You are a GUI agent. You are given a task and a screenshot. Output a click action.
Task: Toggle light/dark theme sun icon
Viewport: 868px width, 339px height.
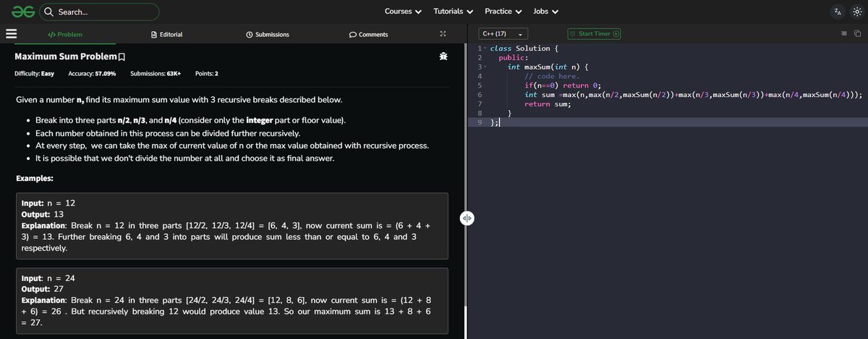856,12
